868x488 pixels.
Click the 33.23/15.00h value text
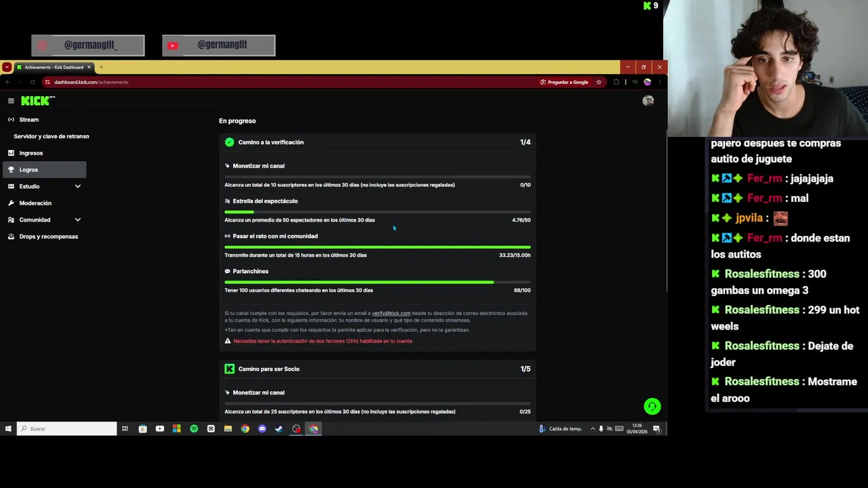pyautogui.click(x=515, y=256)
